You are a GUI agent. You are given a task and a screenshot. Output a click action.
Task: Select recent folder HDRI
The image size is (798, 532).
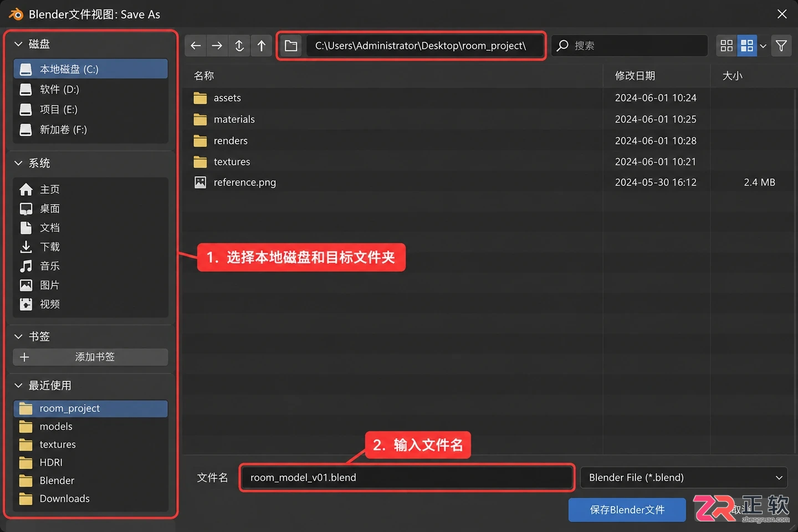click(90, 463)
